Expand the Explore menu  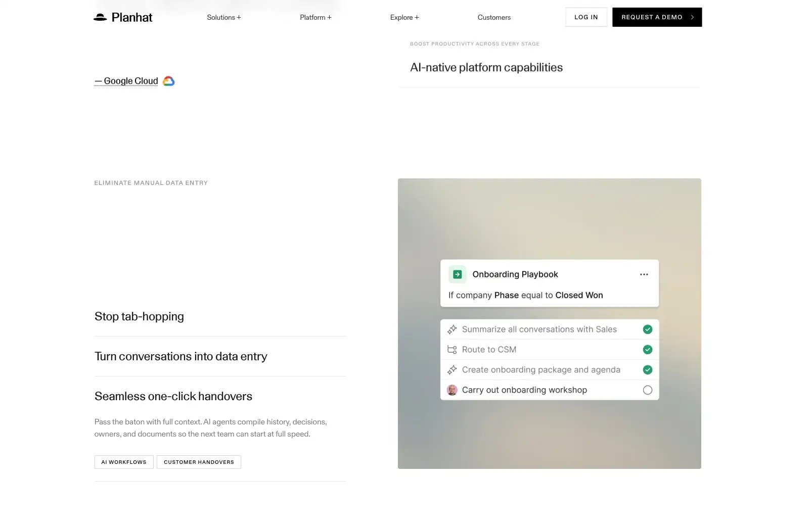[404, 17]
